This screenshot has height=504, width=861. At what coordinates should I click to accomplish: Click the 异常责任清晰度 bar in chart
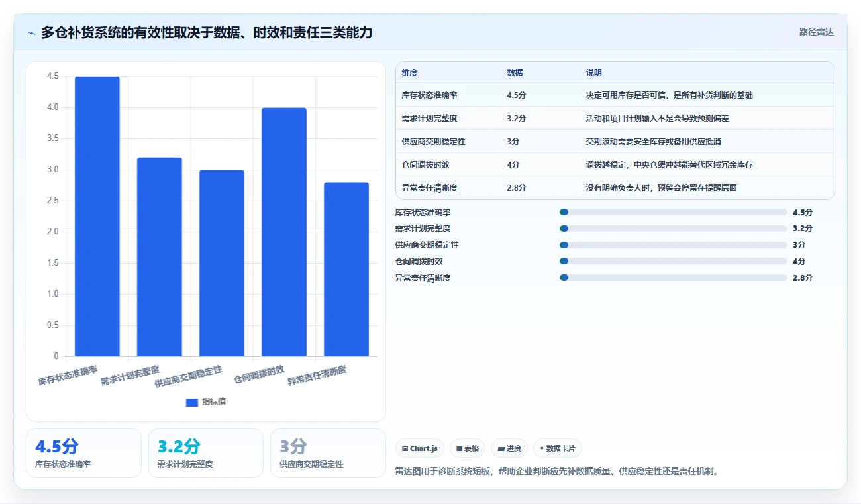[x=346, y=270]
